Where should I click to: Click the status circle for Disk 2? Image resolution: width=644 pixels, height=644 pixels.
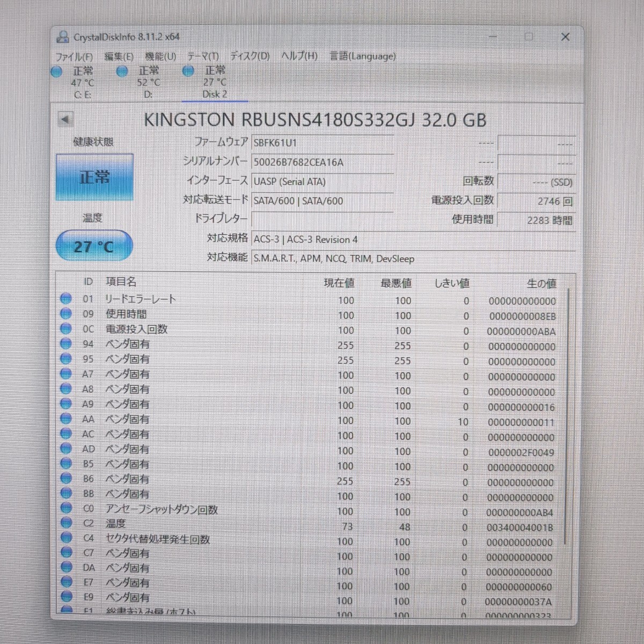point(188,71)
